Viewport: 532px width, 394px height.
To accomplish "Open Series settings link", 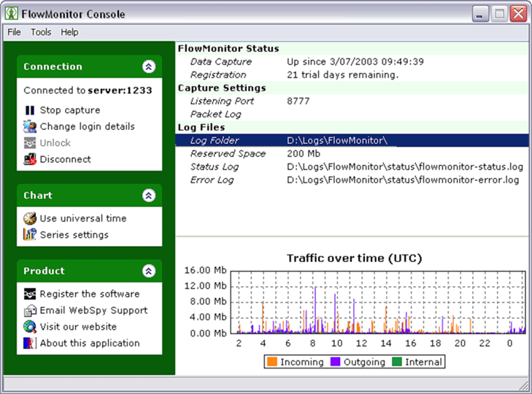I will tap(74, 235).
